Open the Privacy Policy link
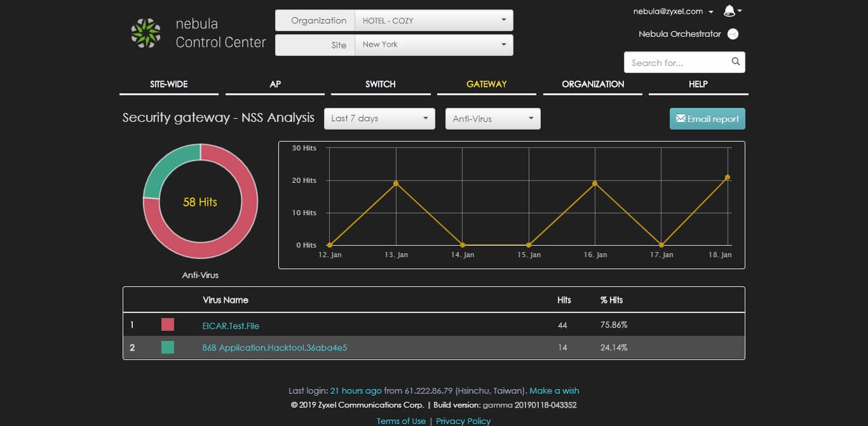868x426 pixels. (x=463, y=421)
